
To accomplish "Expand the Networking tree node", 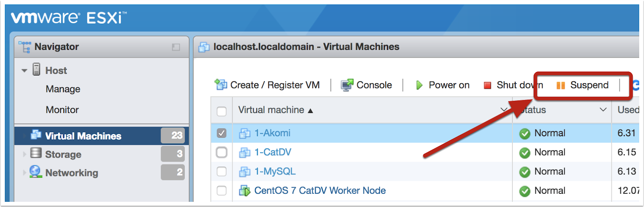I will [25, 172].
